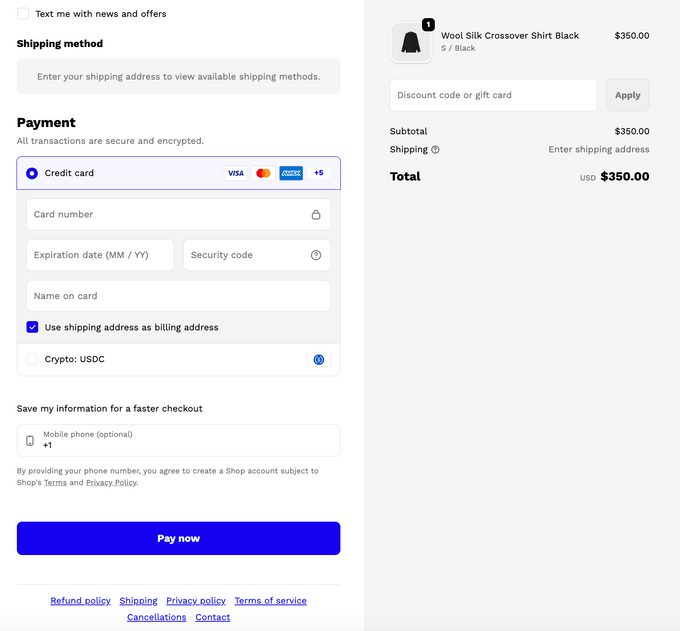Screen dimensions: 680x631
Task: Click the S / Black variant text
Action: click(458, 48)
